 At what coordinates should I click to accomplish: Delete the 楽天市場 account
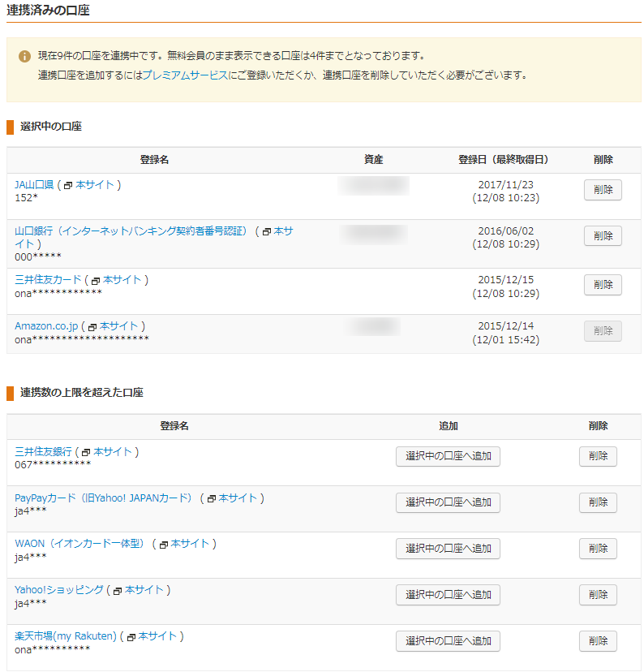point(597,641)
